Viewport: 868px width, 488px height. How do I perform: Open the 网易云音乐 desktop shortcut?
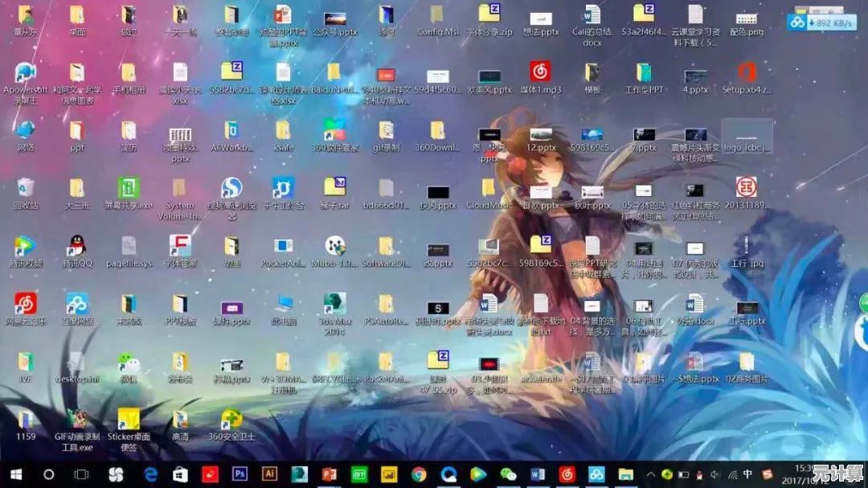click(26, 304)
